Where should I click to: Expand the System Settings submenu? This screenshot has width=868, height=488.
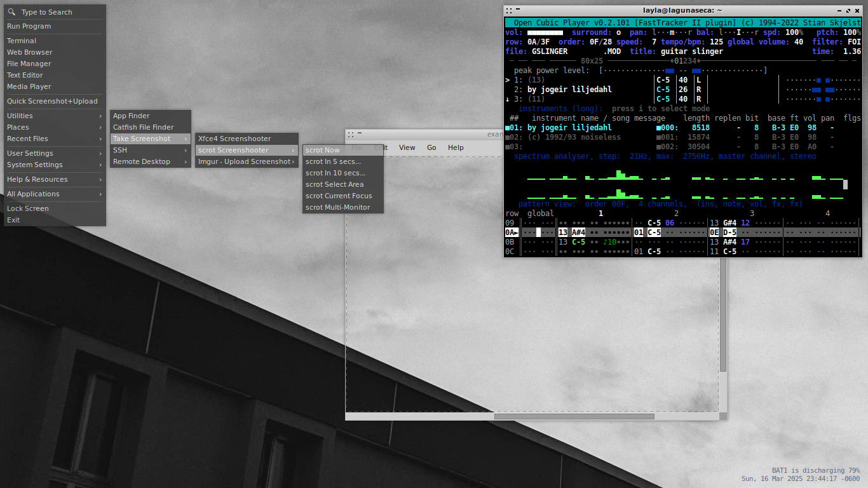[55, 165]
